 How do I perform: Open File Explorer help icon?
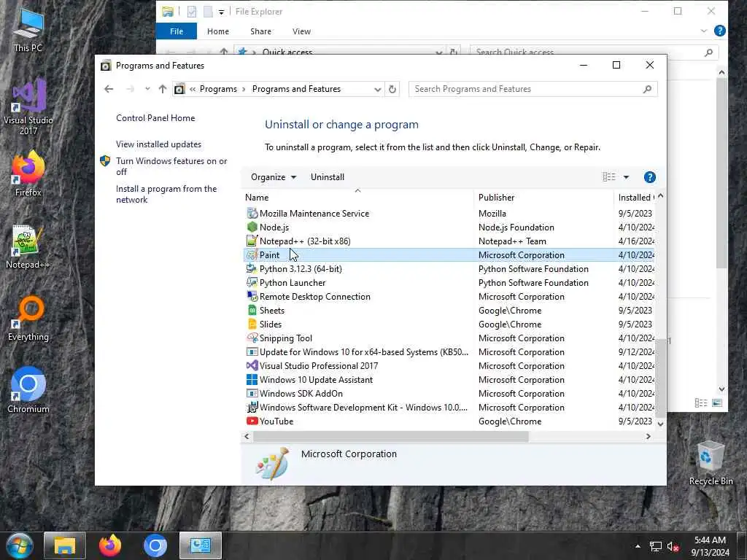719,31
